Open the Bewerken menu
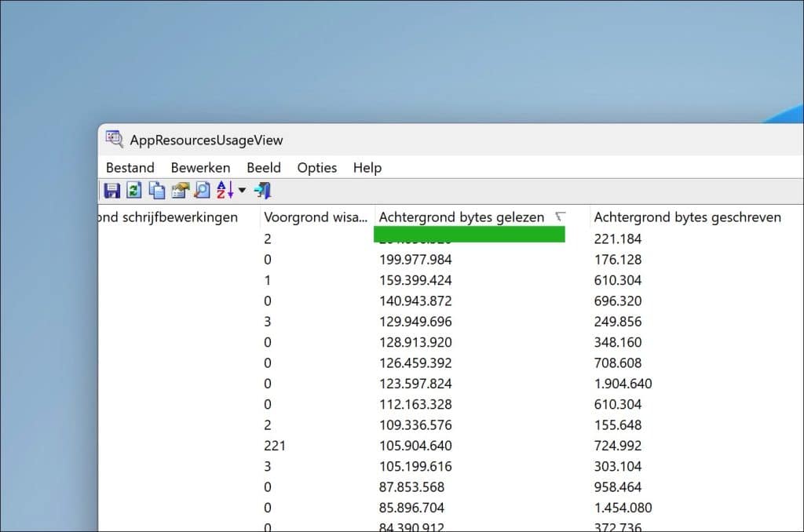804x532 pixels. point(200,168)
